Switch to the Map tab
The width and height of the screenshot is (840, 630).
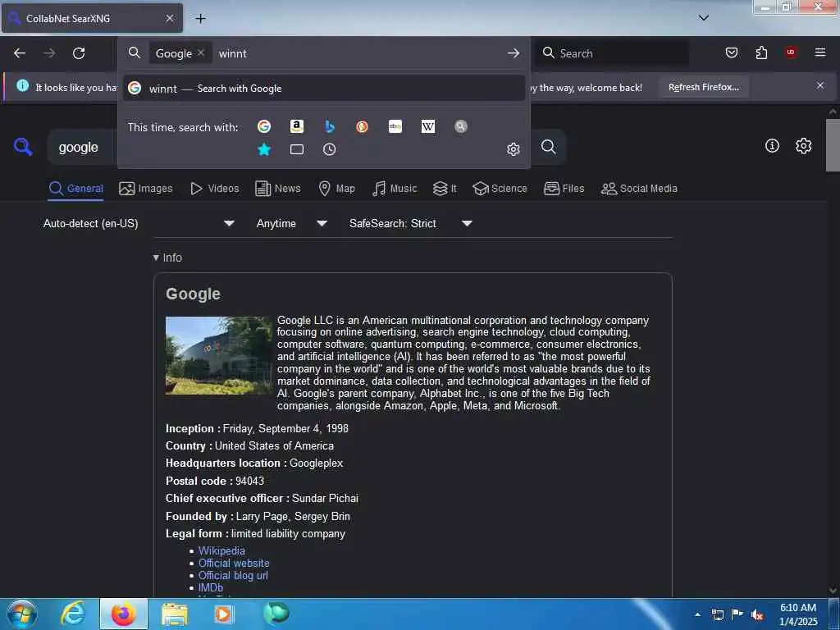[x=337, y=189]
